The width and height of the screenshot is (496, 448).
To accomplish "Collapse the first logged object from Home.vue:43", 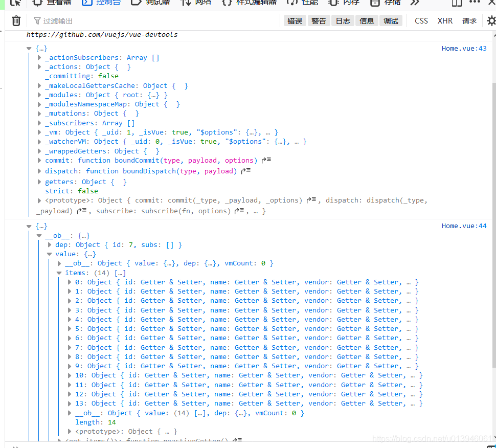I will click(29, 49).
